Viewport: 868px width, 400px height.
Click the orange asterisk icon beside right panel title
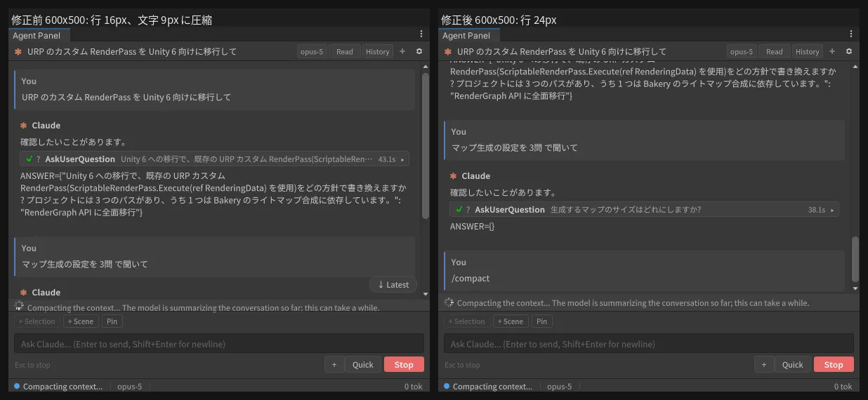tap(448, 51)
